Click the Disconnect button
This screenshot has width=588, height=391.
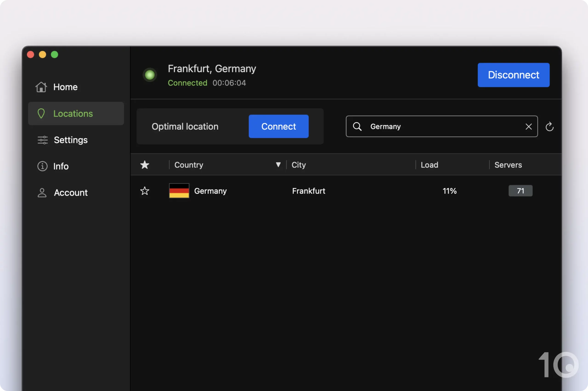tap(513, 75)
